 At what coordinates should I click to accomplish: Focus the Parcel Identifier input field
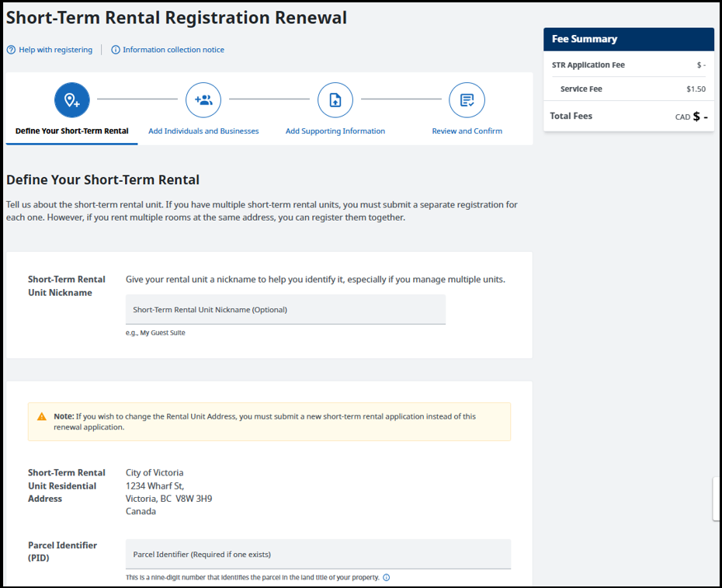pyautogui.click(x=318, y=555)
